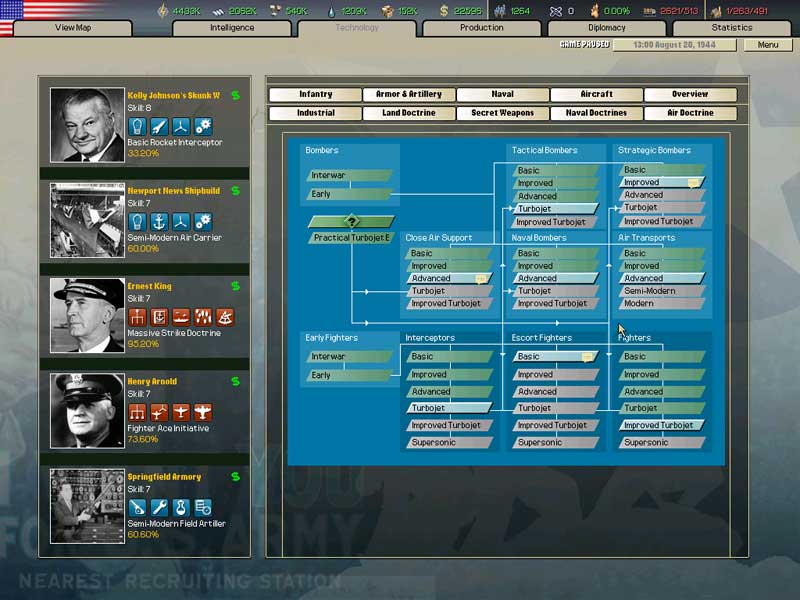
Task: Click Kelly Johnson's gears specialty icon
Action: click(x=203, y=126)
